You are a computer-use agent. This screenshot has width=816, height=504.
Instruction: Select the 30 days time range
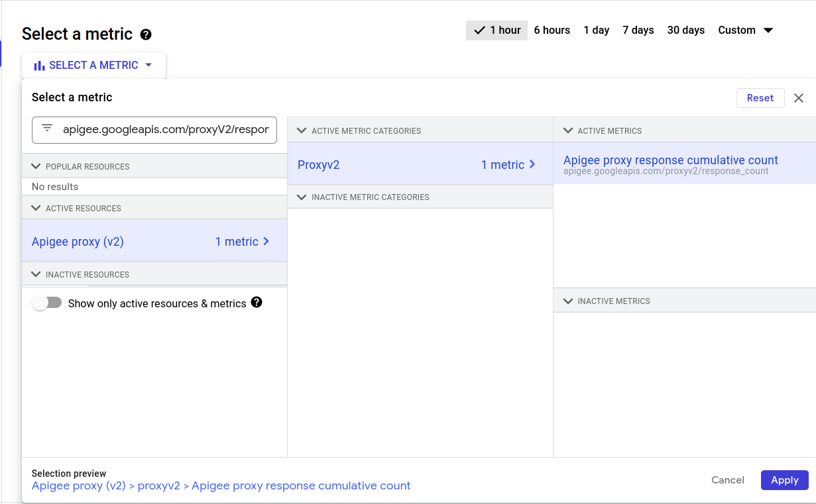click(685, 30)
